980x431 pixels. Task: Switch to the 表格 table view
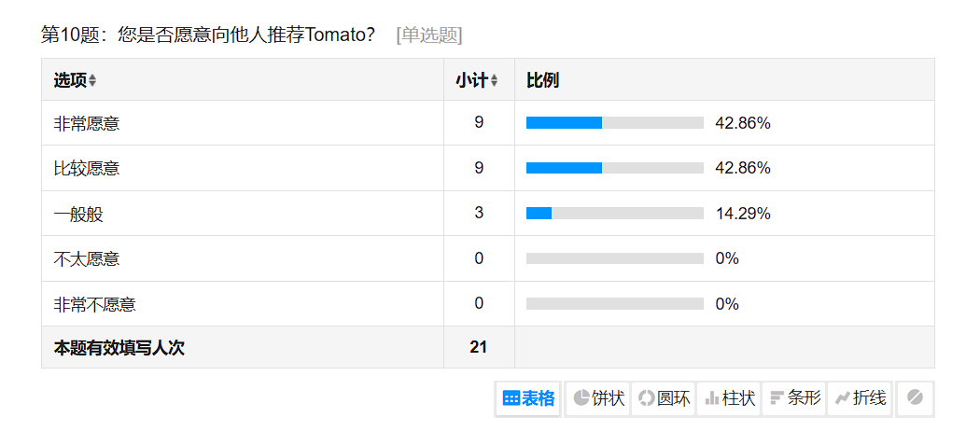tap(529, 398)
